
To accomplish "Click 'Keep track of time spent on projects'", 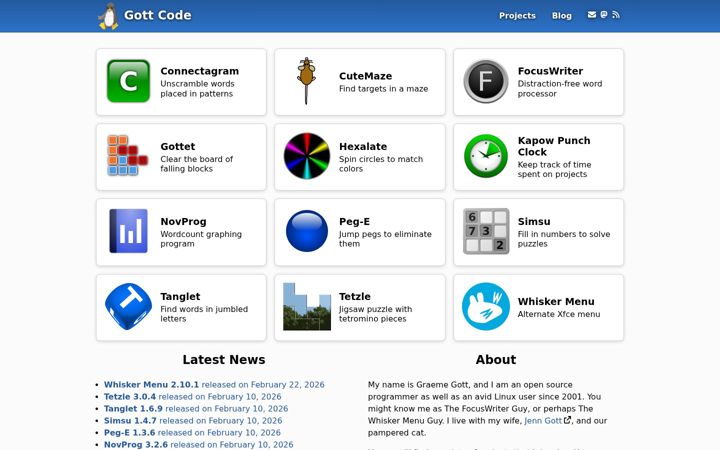I will [x=554, y=169].
